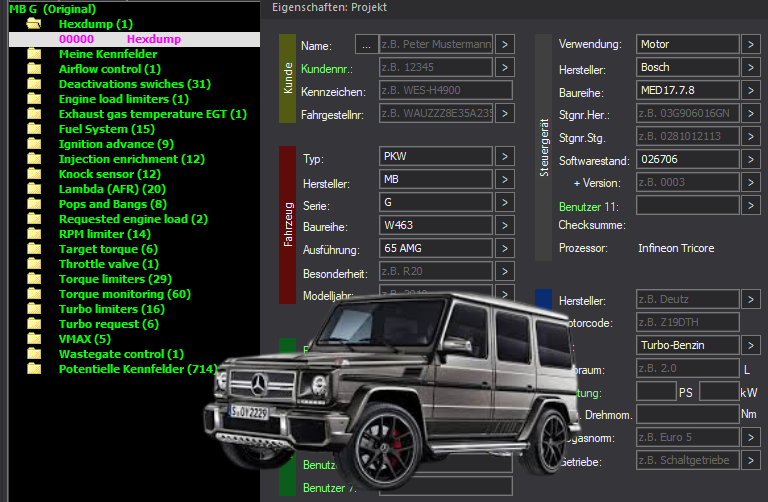Open the vehicle Hersteller MB arrow button
Image resolution: width=768 pixels, height=502 pixels.
[504, 179]
